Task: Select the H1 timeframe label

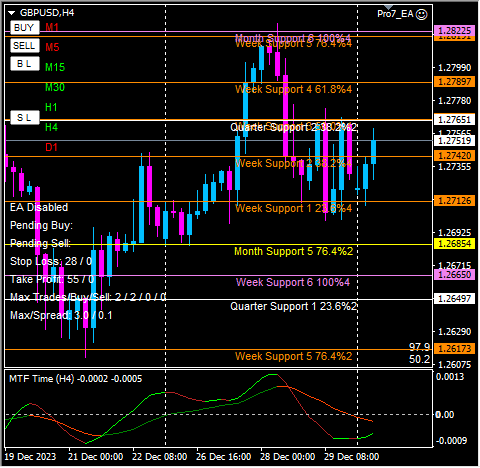Action: (51, 107)
